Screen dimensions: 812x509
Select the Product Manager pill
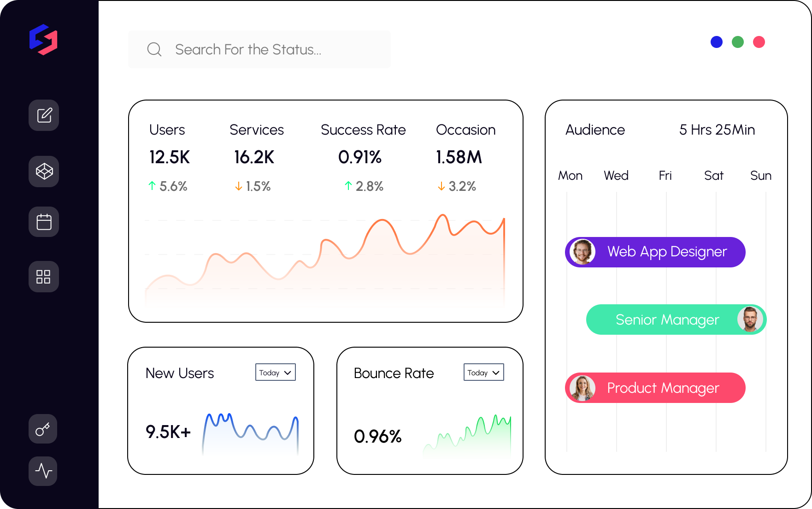pos(663,388)
